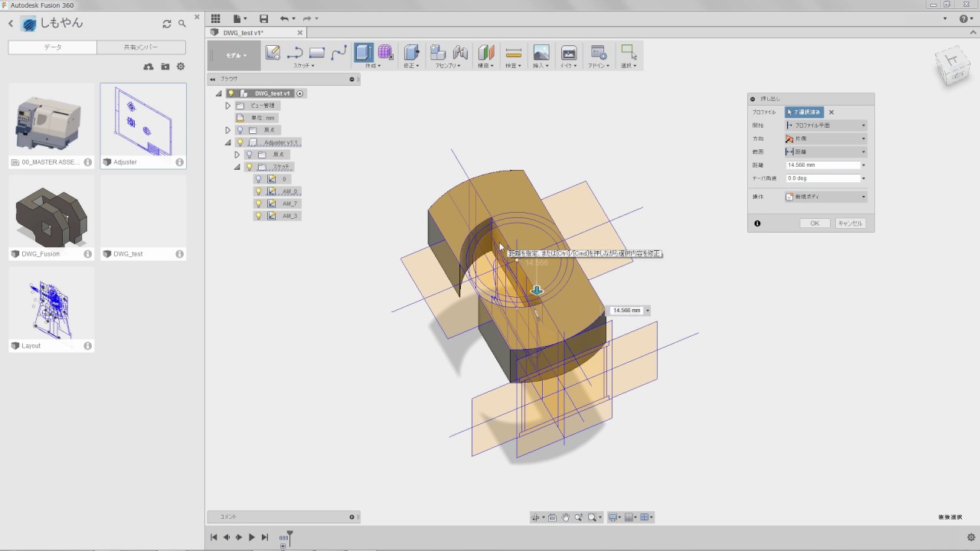Open the 開始 profile plane dropdown
980x551 pixels.
click(825, 125)
